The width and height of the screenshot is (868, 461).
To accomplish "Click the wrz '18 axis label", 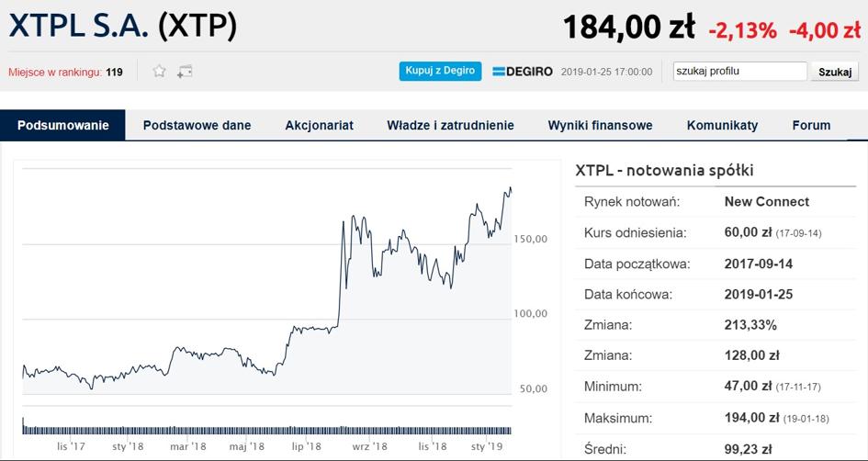I will tap(368, 446).
